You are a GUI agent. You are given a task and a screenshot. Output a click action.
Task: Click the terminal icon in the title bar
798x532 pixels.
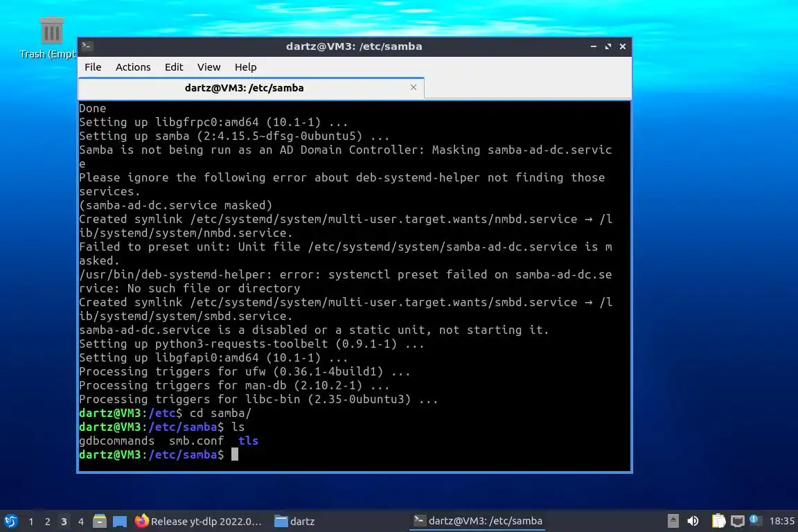87,46
